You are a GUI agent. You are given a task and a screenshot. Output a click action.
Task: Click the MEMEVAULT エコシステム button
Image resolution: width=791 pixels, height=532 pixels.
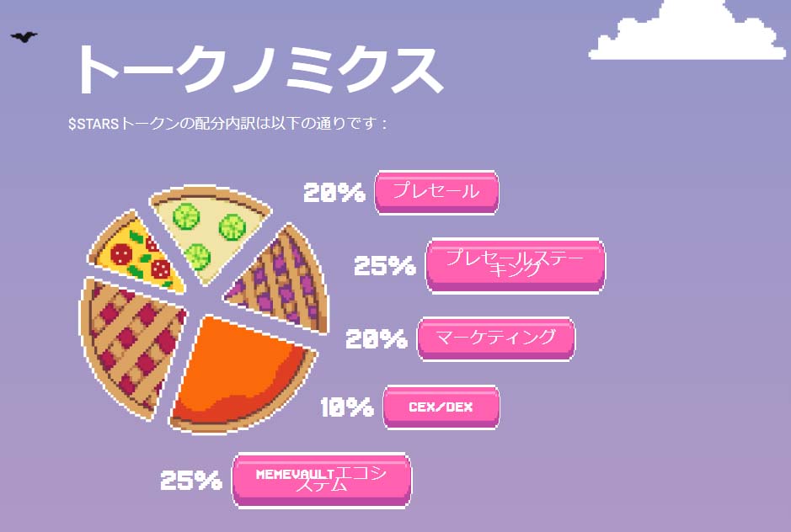[x=322, y=480]
